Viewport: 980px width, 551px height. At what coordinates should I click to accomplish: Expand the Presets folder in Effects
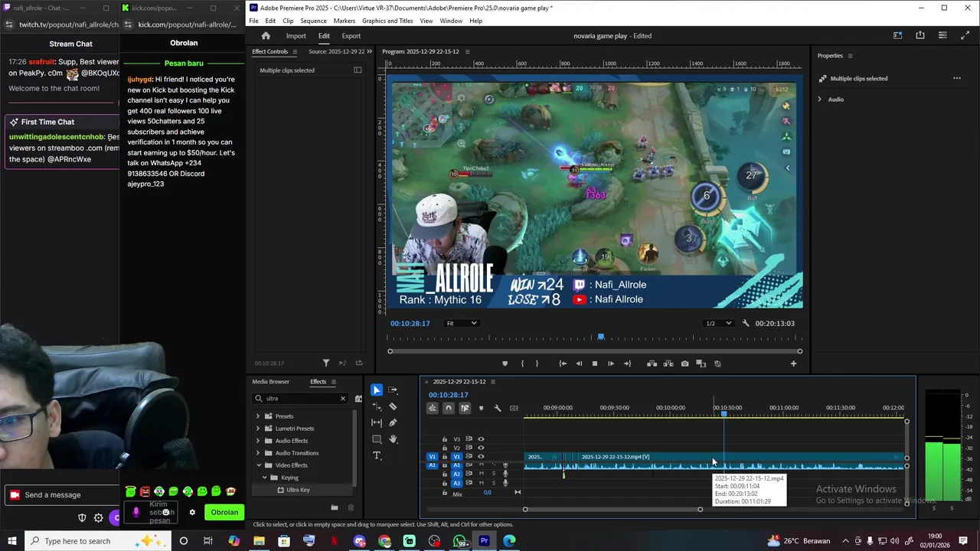[x=258, y=416]
